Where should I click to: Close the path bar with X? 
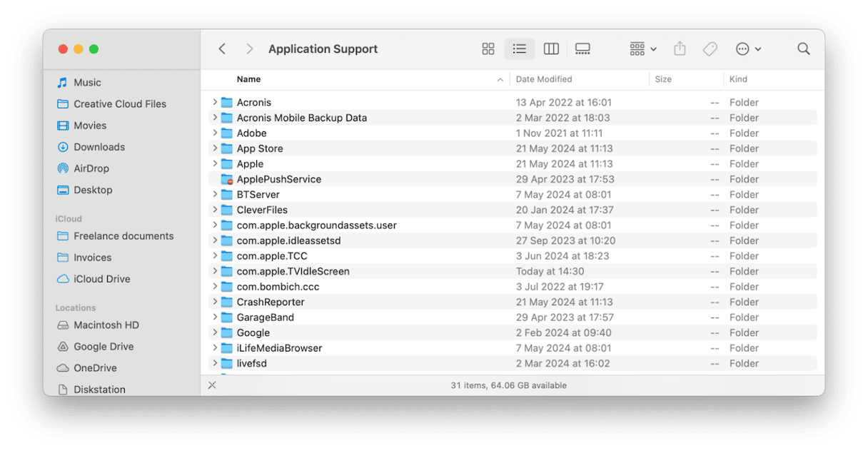pos(212,385)
